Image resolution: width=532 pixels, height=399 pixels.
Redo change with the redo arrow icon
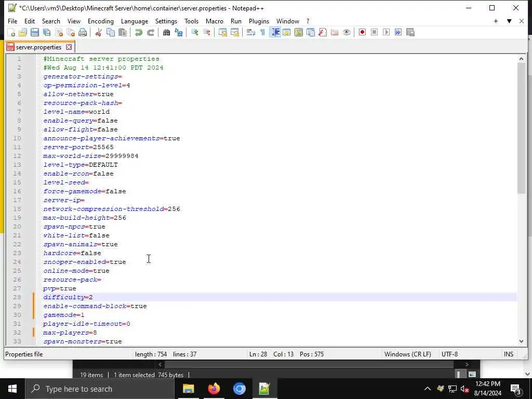[x=150, y=32]
